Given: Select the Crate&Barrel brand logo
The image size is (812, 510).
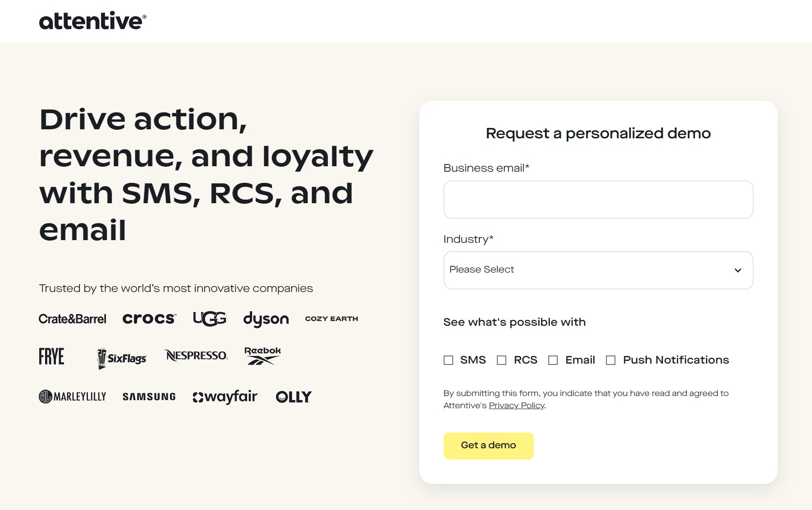Looking at the screenshot, I should pyautogui.click(x=72, y=319).
